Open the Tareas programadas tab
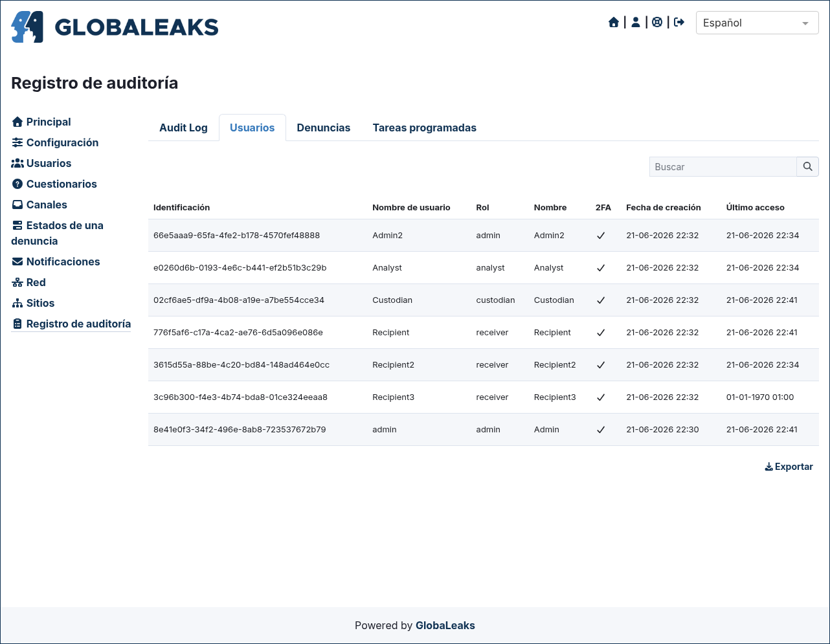The image size is (830, 644). [x=425, y=128]
